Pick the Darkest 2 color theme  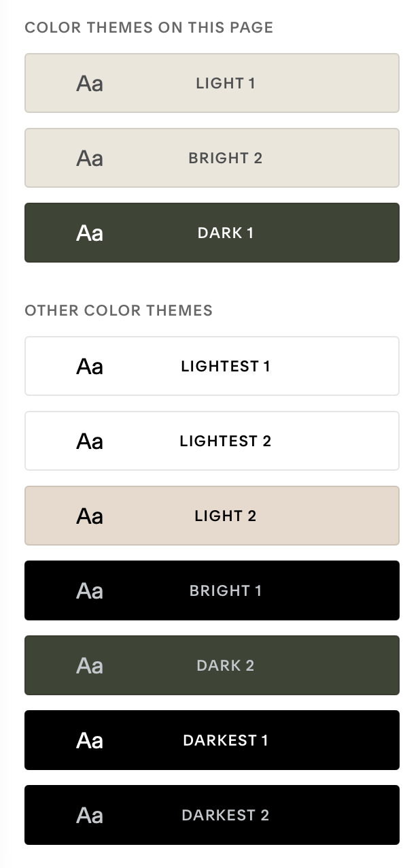click(x=212, y=815)
